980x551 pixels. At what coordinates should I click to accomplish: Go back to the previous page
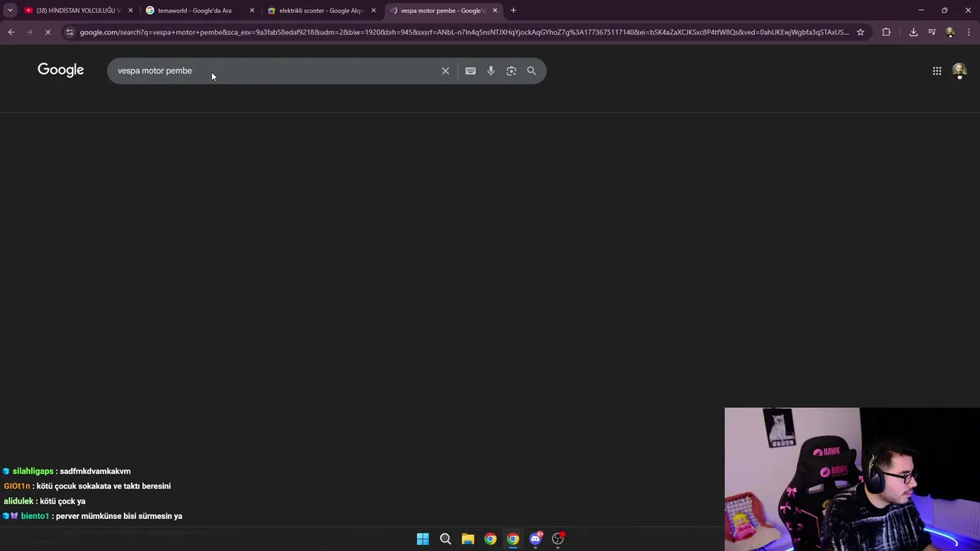[x=11, y=32]
